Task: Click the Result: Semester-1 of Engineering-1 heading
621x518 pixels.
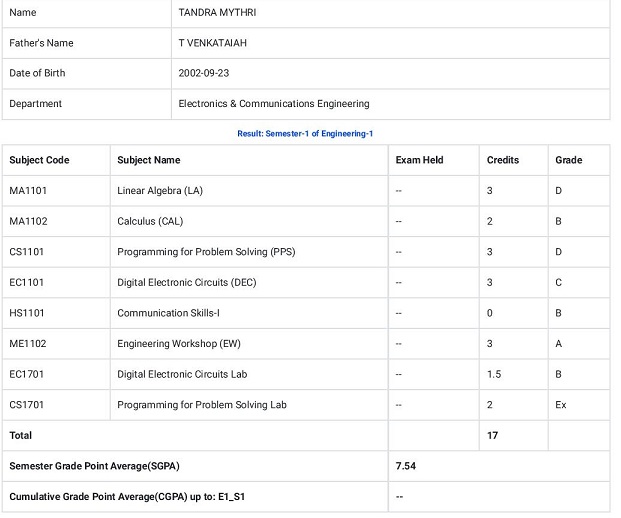Action: [305, 134]
